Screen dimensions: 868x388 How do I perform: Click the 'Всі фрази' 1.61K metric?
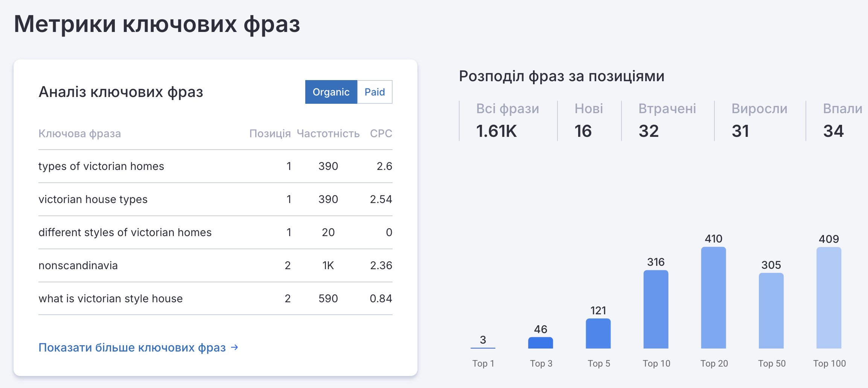[x=507, y=121]
